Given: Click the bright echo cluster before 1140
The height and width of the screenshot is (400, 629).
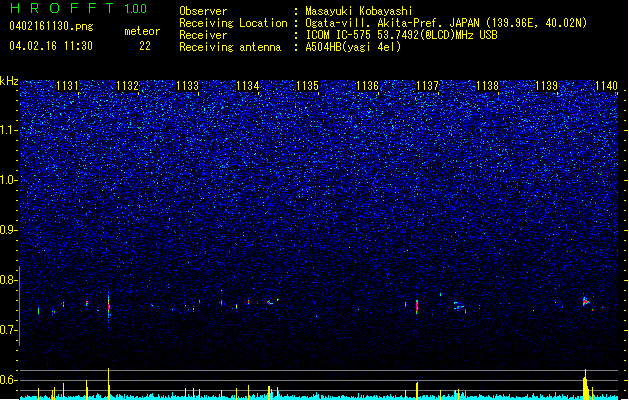Looking at the screenshot, I should pyautogui.click(x=586, y=301).
